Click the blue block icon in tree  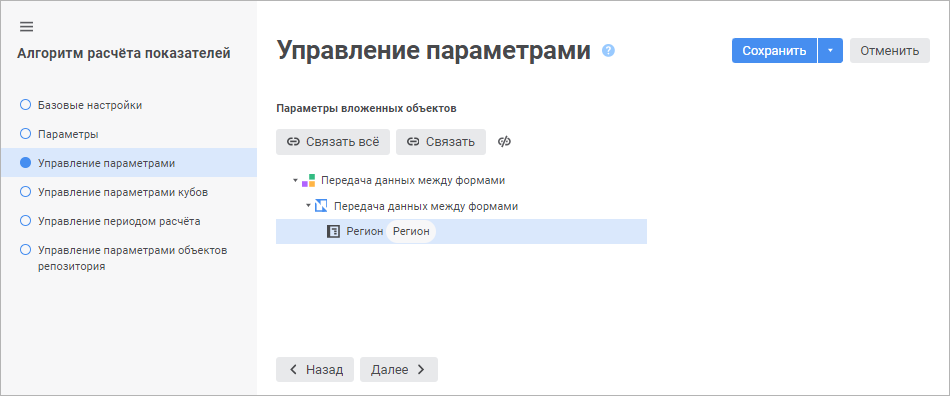coord(321,206)
